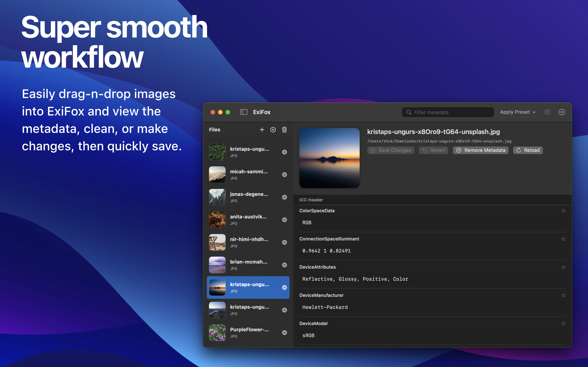Delete files using the trash icon
Screen dimensions: 588x367
click(x=284, y=130)
